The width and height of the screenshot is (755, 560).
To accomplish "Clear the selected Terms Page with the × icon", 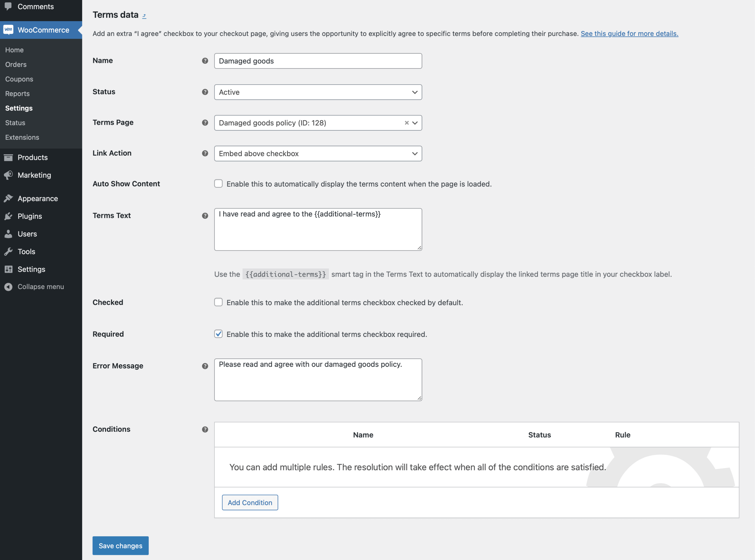I will pyautogui.click(x=406, y=123).
